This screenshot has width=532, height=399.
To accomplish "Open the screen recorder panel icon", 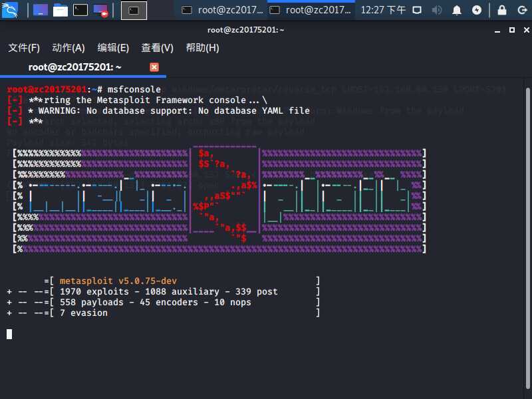I will coord(100,10).
